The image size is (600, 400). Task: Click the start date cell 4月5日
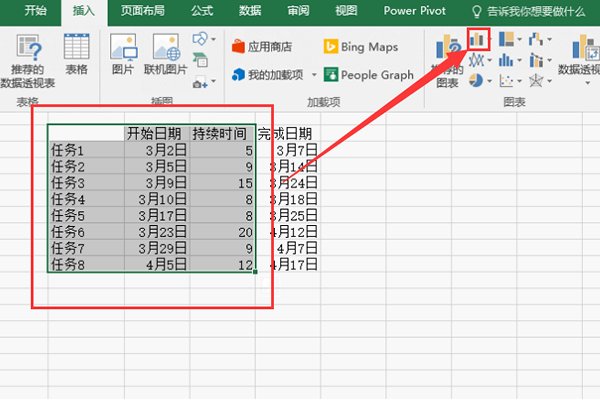click(x=157, y=264)
